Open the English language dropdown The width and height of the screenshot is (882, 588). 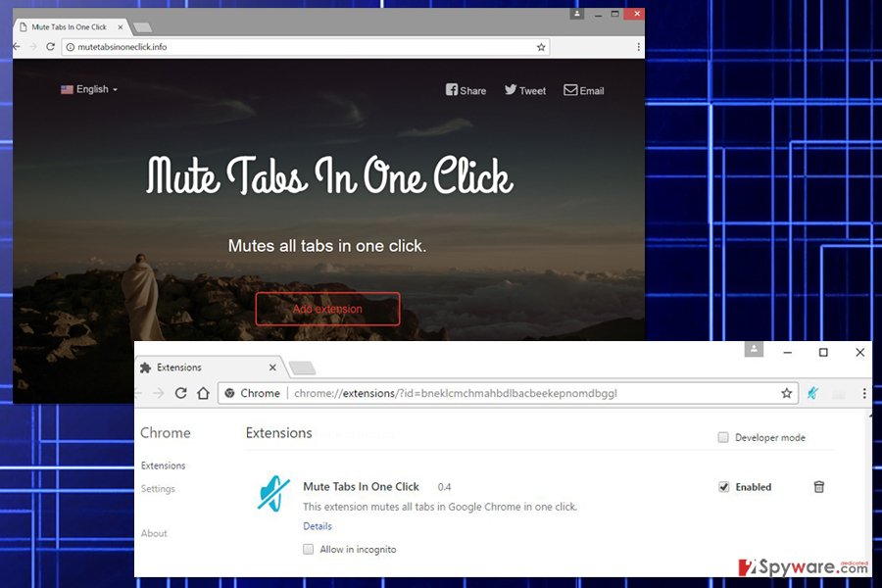[x=89, y=89]
